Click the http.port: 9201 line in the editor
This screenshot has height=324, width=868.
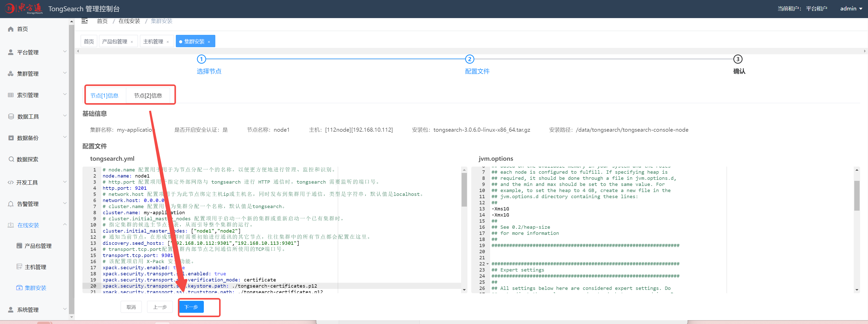click(x=125, y=188)
